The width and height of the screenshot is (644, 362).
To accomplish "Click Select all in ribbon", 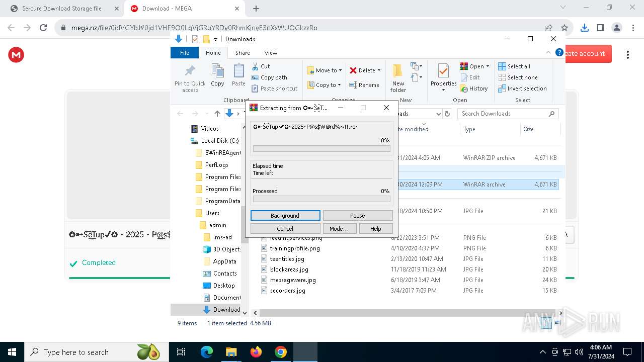I will [514, 66].
